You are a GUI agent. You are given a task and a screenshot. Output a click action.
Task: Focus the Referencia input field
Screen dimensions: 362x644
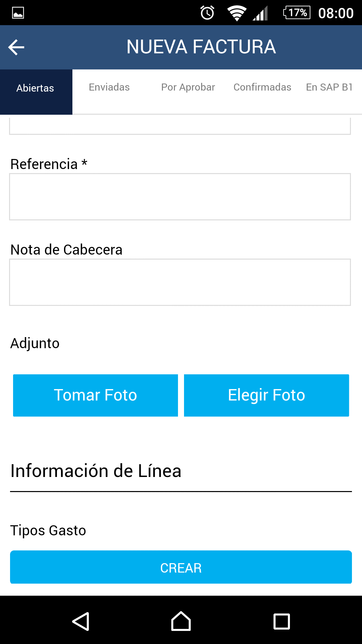pyautogui.click(x=180, y=197)
